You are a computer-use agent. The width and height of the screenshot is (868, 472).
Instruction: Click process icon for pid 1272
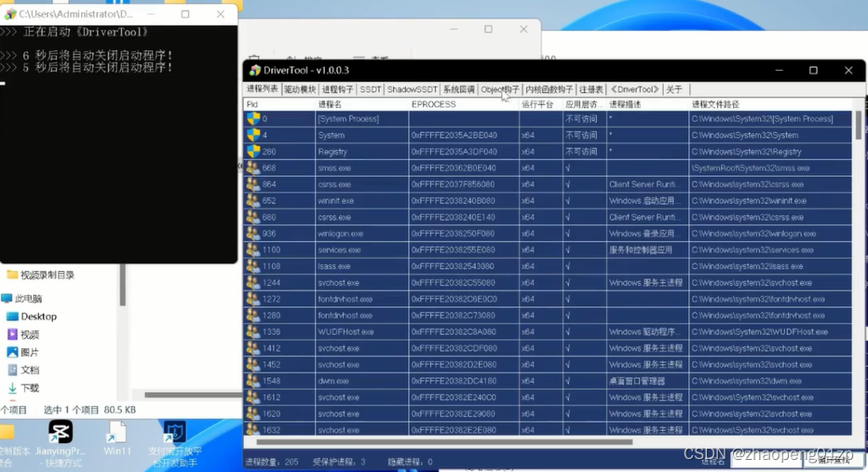pos(253,299)
